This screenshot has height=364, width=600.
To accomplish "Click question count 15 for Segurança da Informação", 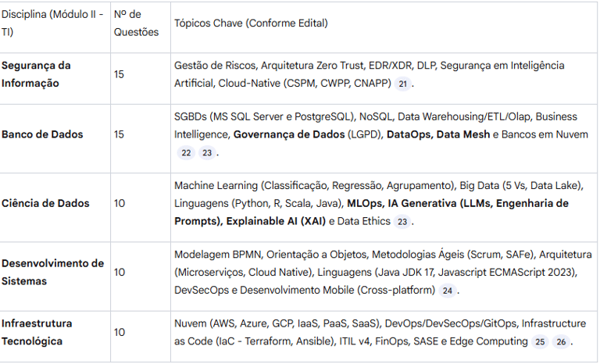I will (119, 74).
